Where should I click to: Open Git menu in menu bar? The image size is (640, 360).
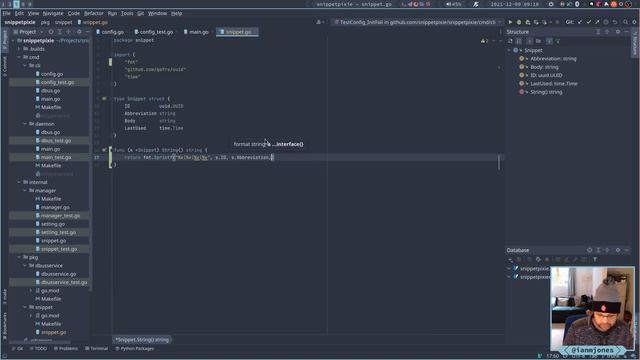coord(140,13)
